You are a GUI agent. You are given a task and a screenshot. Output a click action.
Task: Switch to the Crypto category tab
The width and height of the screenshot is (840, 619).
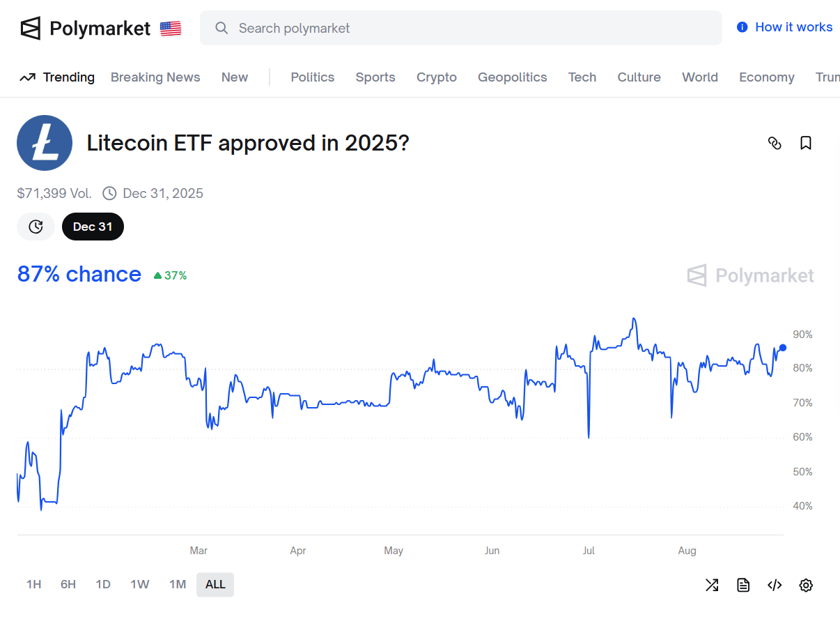coord(436,77)
